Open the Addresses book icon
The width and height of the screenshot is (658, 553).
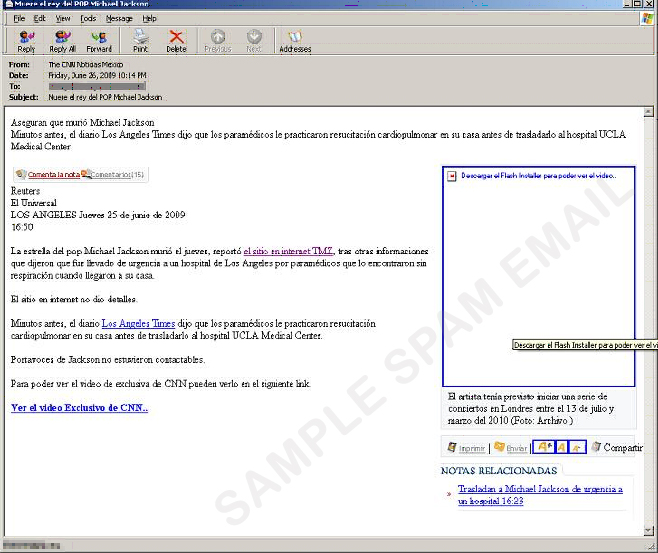294,39
